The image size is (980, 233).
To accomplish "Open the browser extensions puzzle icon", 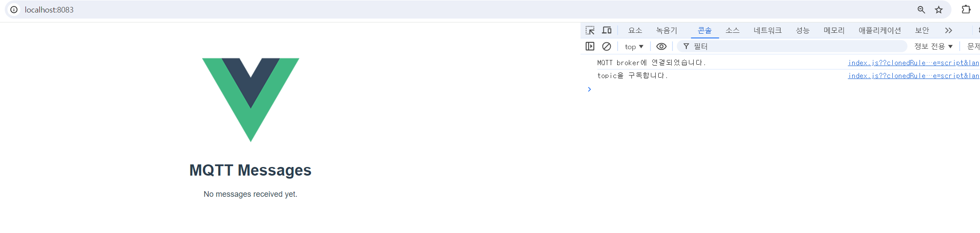I will point(966,9).
